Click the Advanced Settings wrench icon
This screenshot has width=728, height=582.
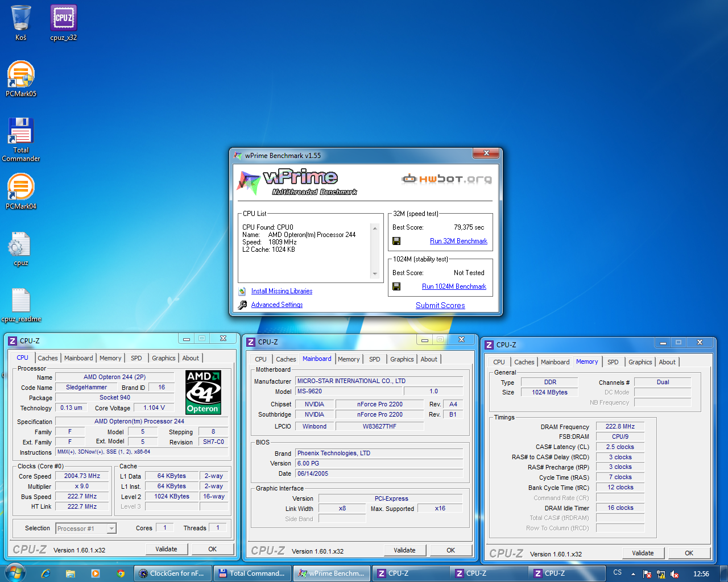pos(242,305)
